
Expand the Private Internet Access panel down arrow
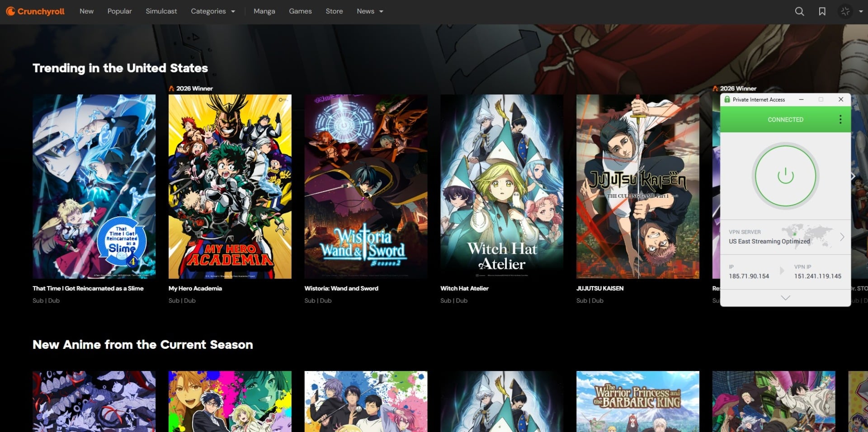click(x=785, y=298)
